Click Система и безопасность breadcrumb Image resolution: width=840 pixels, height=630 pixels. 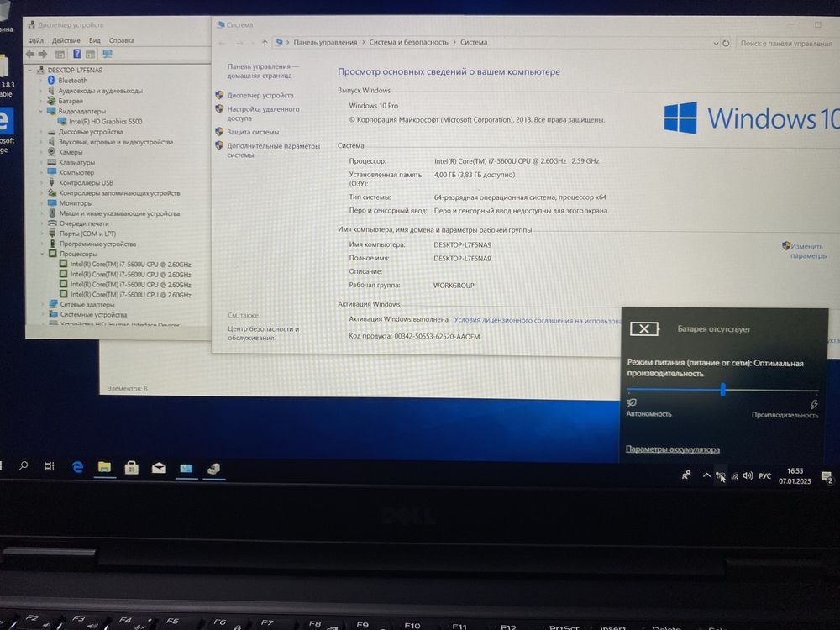[x=408, y=42]
